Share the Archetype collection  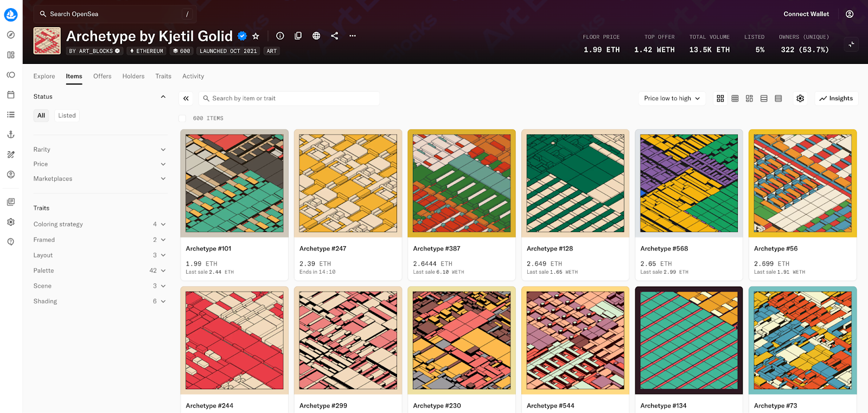334,36
